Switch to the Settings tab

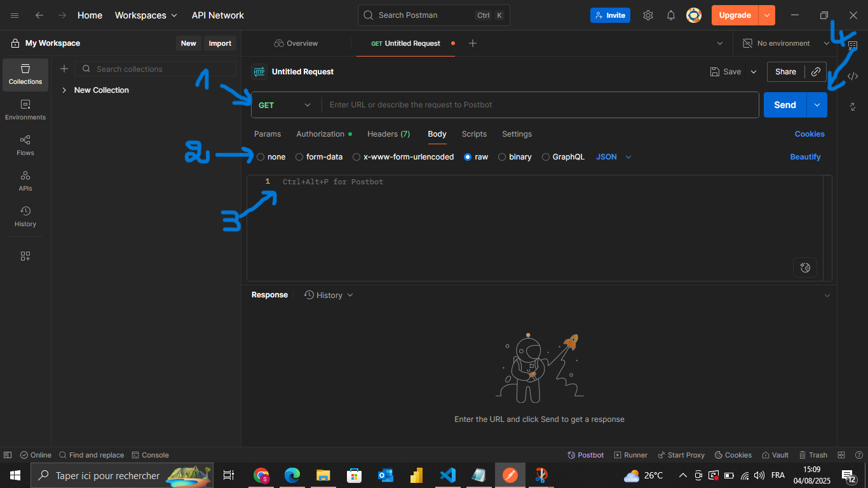pyautogui.click(x=517, y=134)
